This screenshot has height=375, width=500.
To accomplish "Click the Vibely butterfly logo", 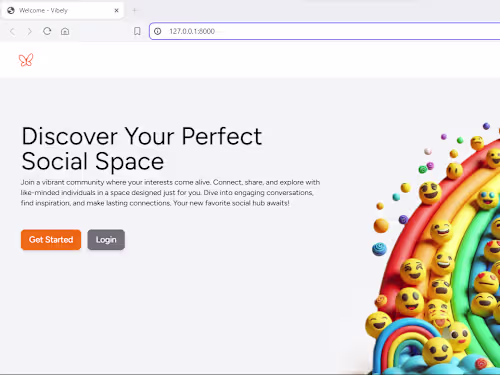I will pos(26,60).
